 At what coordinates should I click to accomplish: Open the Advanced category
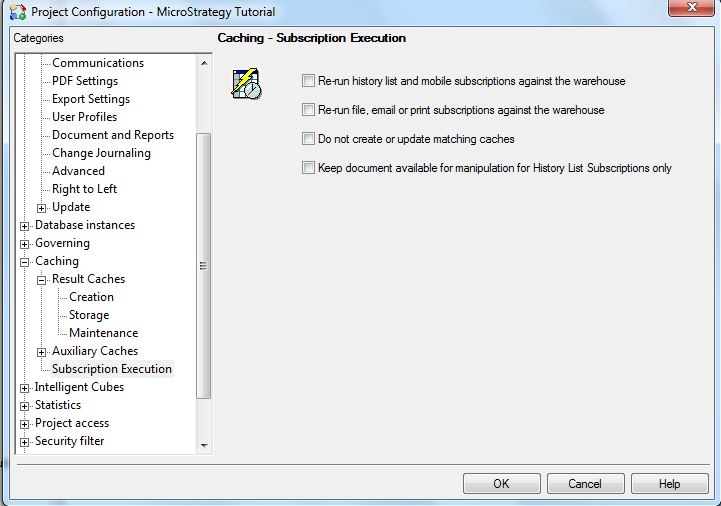tap(78, 170)
